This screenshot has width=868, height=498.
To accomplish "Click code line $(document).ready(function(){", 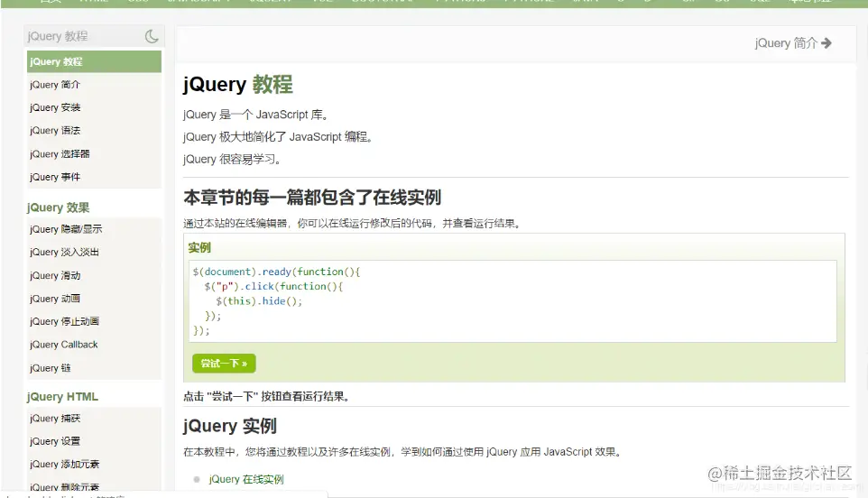I will point(276,272).
